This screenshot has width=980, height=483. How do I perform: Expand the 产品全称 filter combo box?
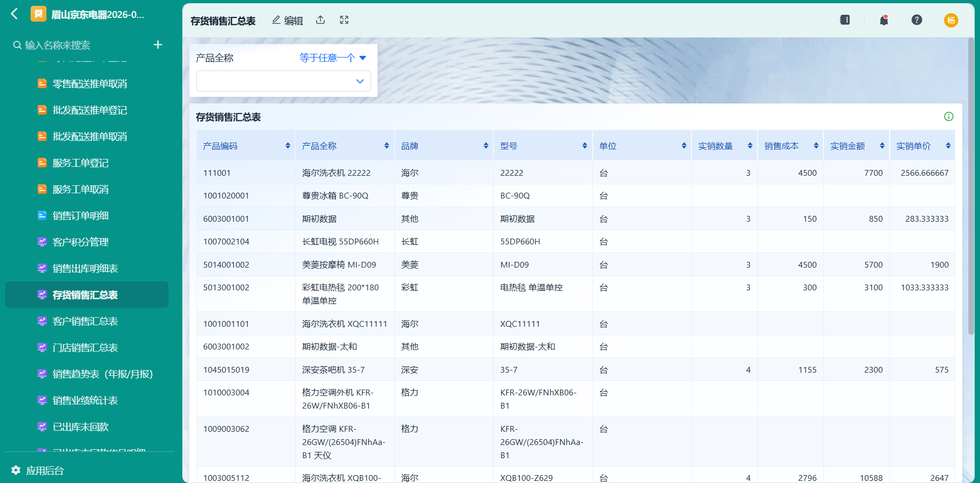[x=284, y=81]
